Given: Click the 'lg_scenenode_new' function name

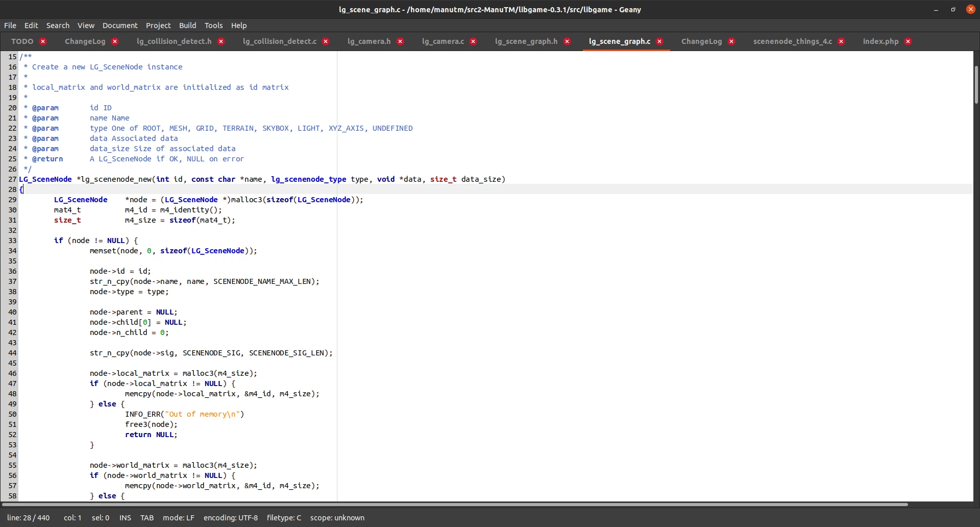Looking at the screenshot, I should 116,179.
